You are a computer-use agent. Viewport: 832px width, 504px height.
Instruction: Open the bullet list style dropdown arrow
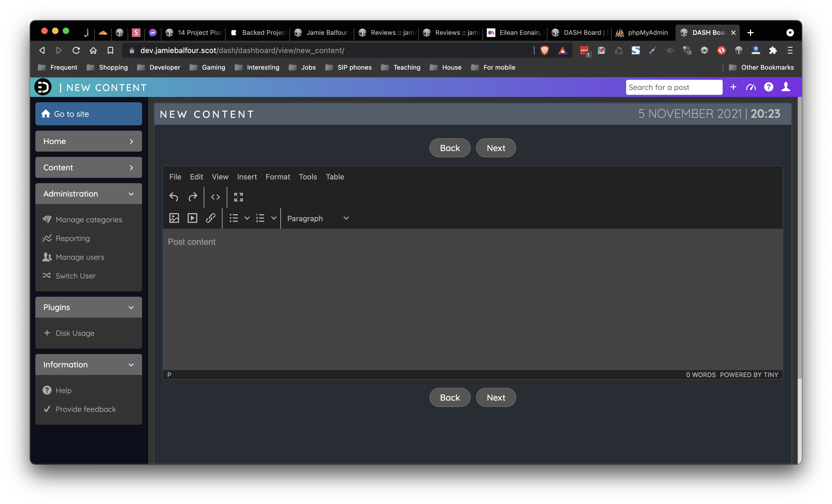[x=247, y=218]
